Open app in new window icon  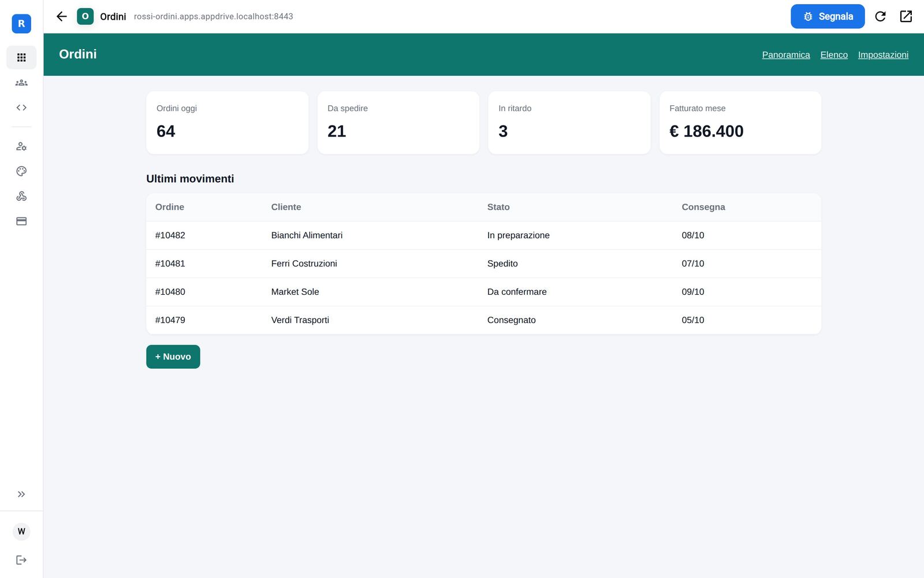coord(906,16)
